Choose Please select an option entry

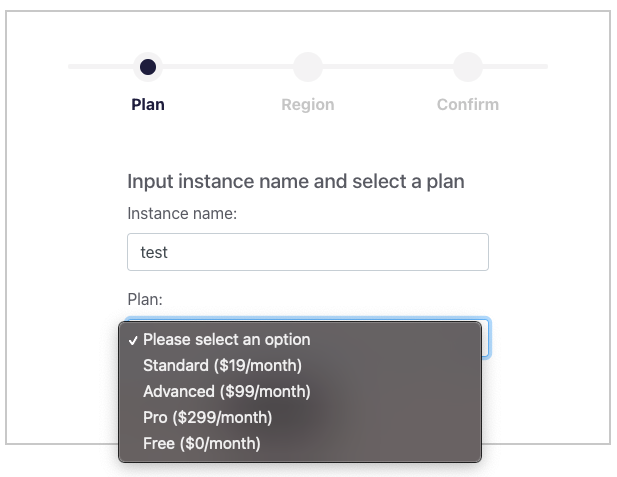pos(300,340)
